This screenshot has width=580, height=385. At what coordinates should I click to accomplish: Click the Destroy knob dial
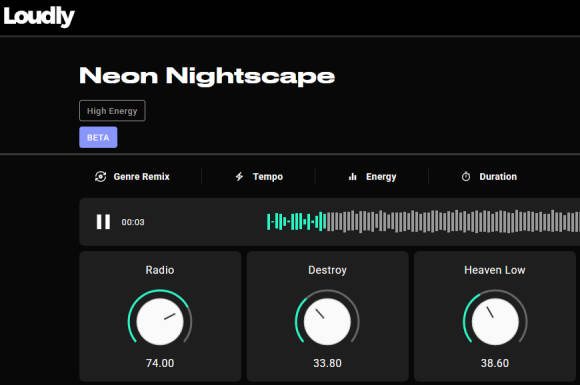[x=327, y=321]
